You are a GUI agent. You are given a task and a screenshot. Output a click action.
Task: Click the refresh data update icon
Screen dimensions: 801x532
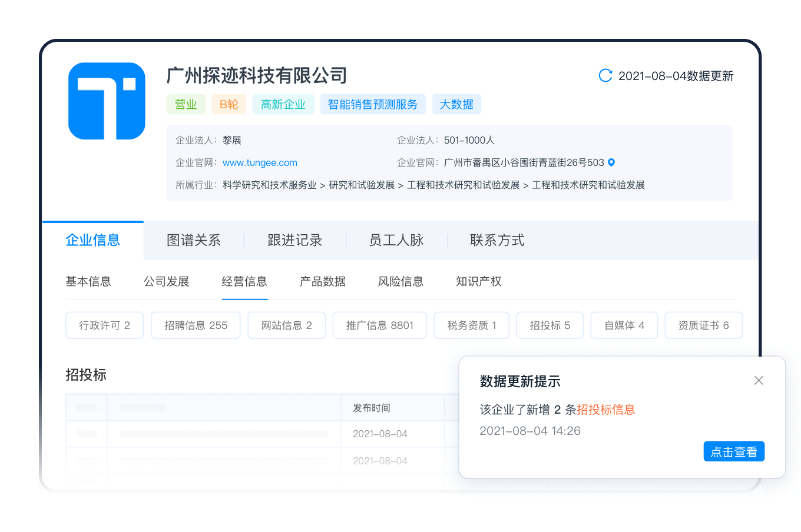point(605,75)
